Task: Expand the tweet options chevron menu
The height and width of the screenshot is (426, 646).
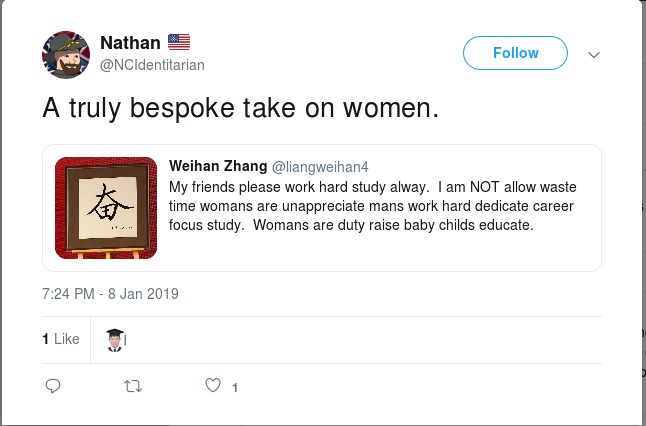Action: click(x=594, y=53)
